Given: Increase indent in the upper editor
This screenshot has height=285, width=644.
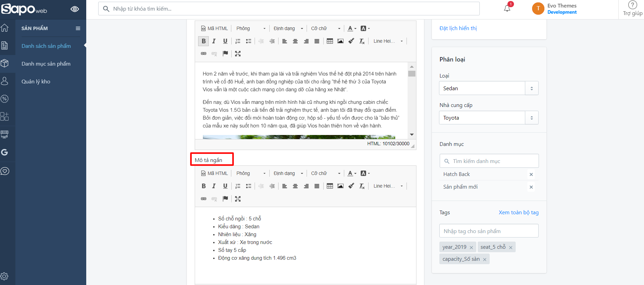Looking at the screenshot, I should click(x=272, y=41).
